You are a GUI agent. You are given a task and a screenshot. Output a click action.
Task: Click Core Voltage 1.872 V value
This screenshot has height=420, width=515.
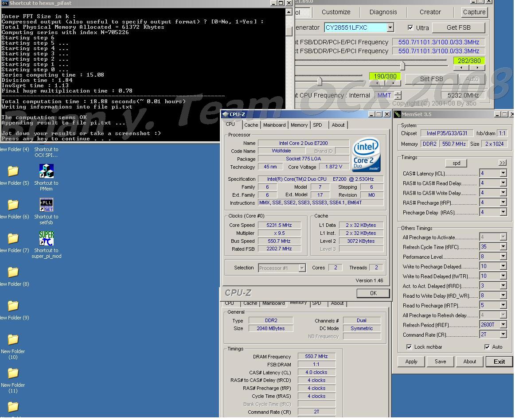[334, 167]
